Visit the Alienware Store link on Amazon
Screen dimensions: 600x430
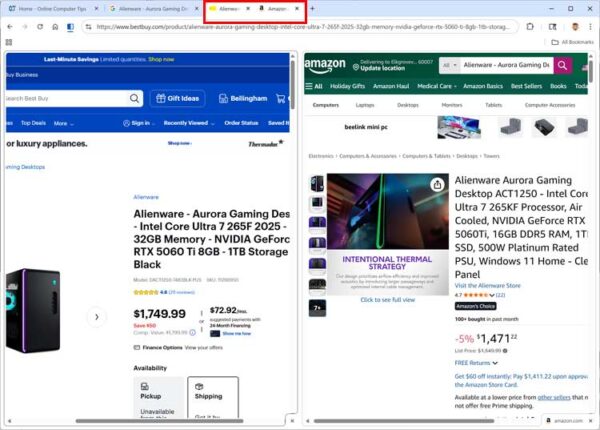[x=488, y=285]
